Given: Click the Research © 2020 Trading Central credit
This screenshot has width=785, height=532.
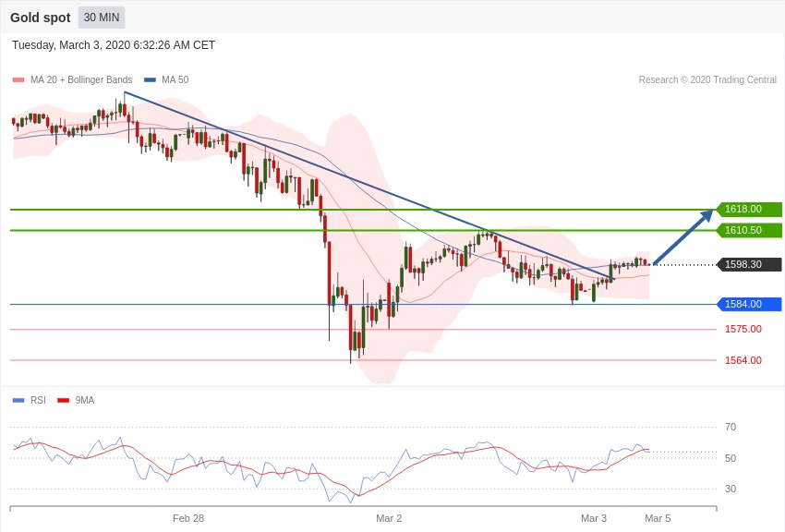Looking at the screenshot, I should tap(707, 80).
